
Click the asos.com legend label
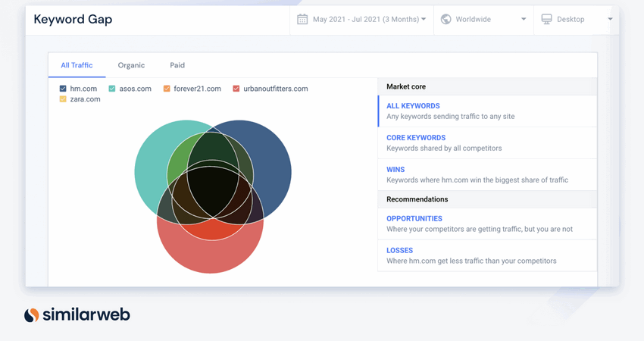tap(135, 89)
